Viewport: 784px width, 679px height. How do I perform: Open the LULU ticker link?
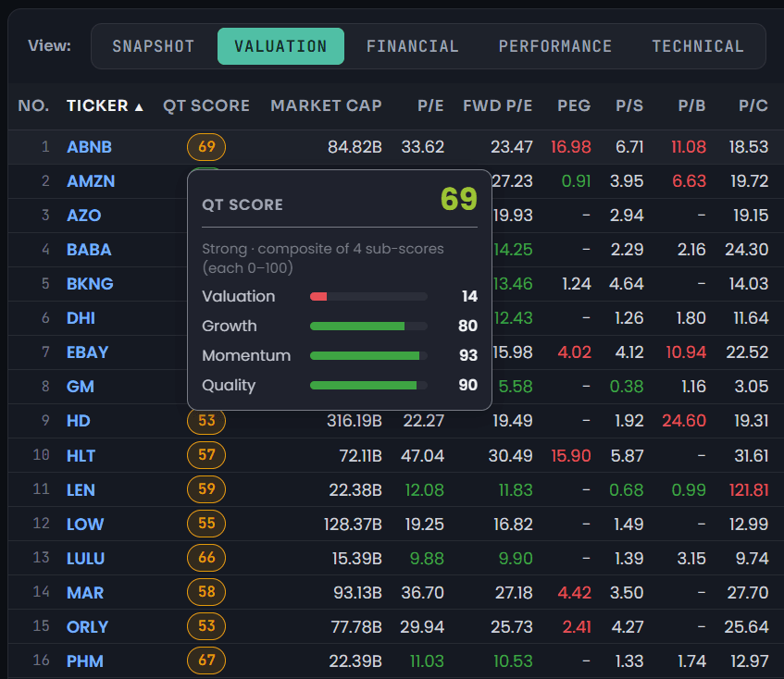(x=85, y=558)
